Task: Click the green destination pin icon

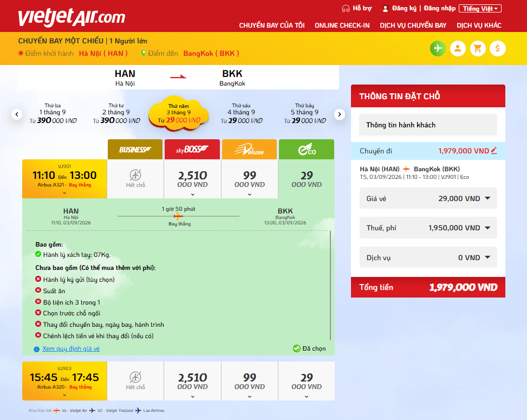Action: point(144,53)
